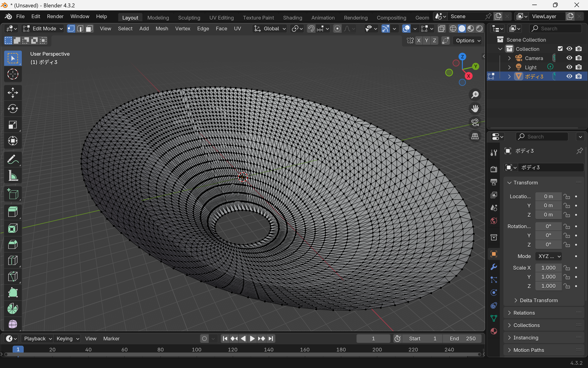Select the Move tool

click(13, 93)
